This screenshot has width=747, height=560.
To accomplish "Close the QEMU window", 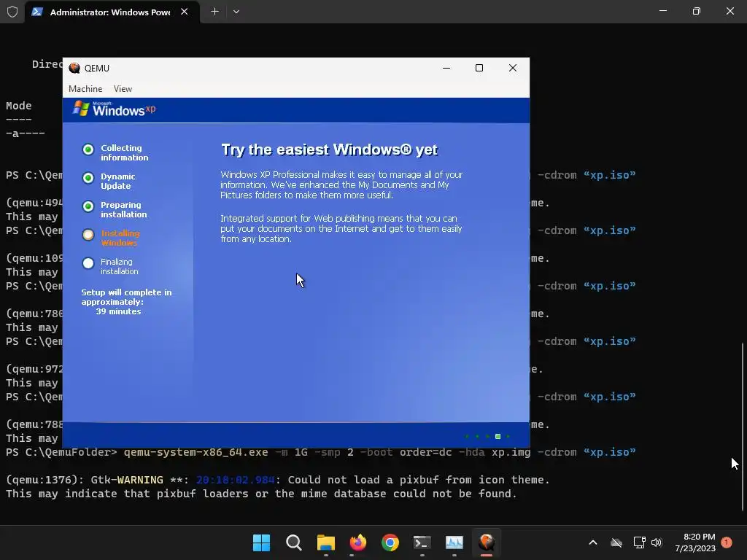I will [x=513, y=68].
